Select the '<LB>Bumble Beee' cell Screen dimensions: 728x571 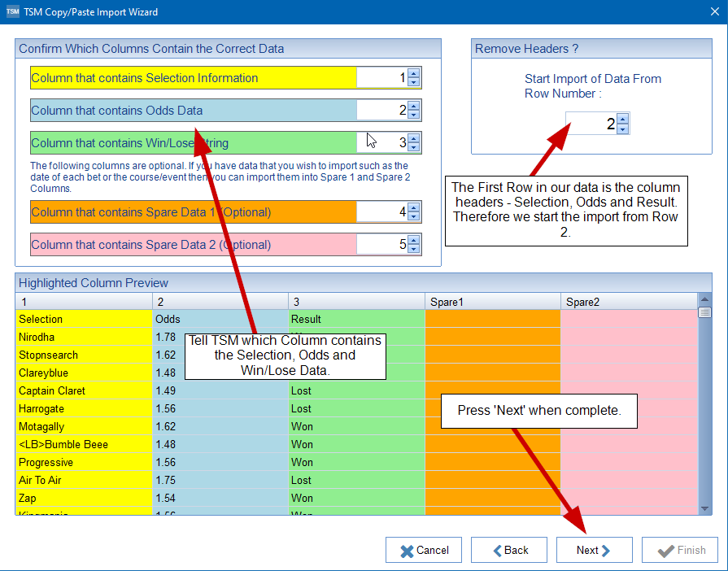pos(84,444)
